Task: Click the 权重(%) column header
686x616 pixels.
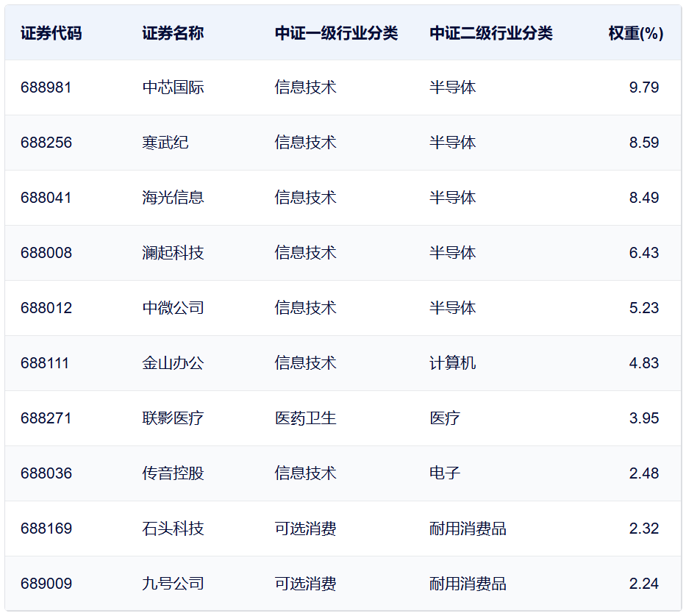Action: tap(636, 33)
